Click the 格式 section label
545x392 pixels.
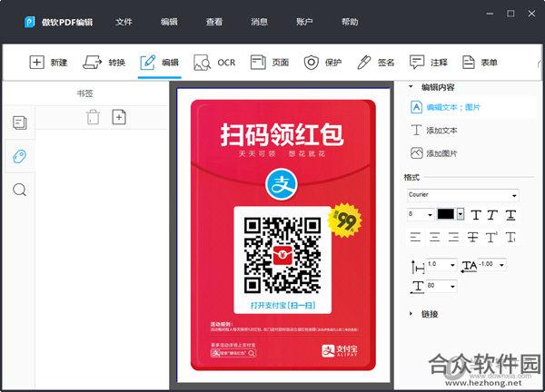pos(411,178)
